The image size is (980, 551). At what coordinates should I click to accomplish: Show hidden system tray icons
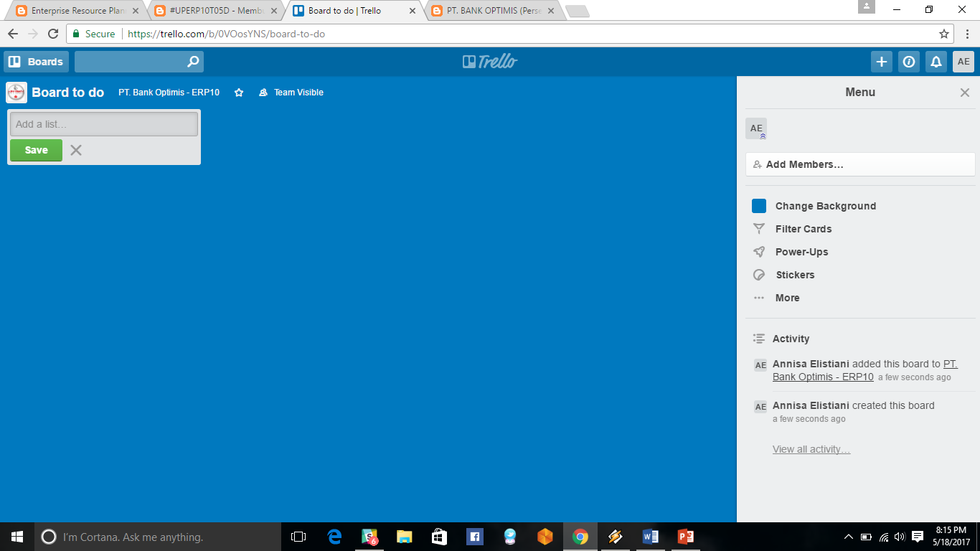pyautogui.click(x=849, y=537)
